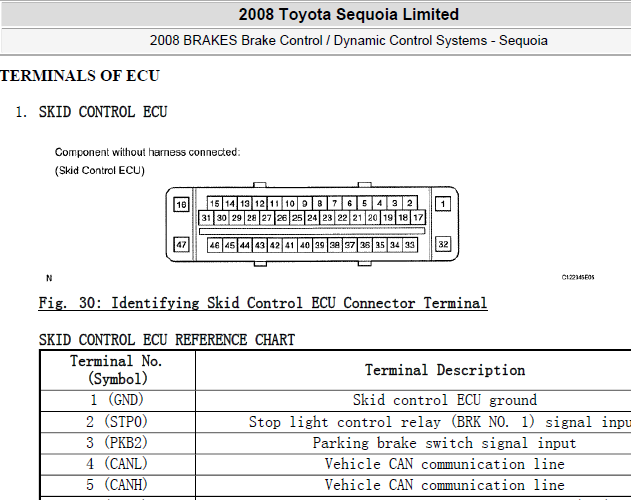Viewport: 631px width, 500px height.
Task: Click the image code 'C122345E05' label
Action: [x=578, y=277]
